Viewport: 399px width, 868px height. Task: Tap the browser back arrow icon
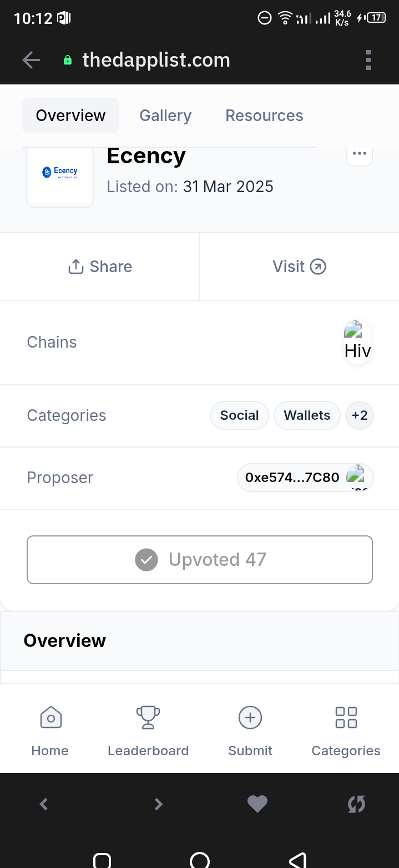point(32,60)
